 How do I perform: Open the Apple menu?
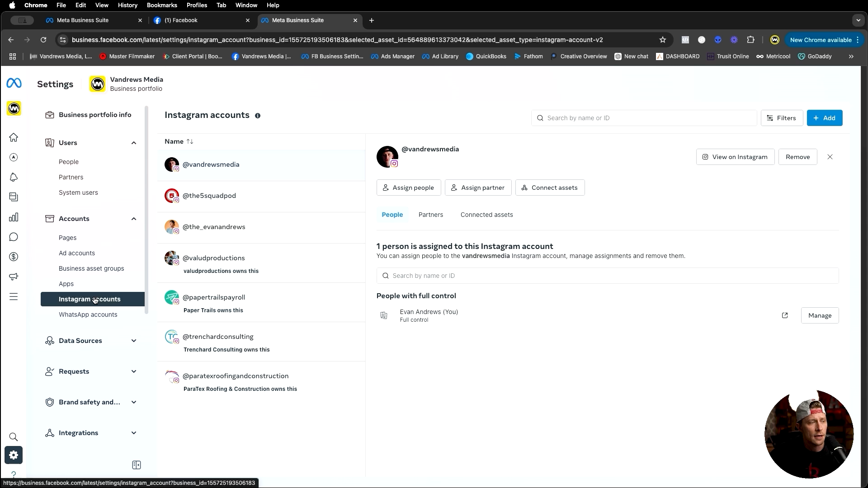coord(12,5)
